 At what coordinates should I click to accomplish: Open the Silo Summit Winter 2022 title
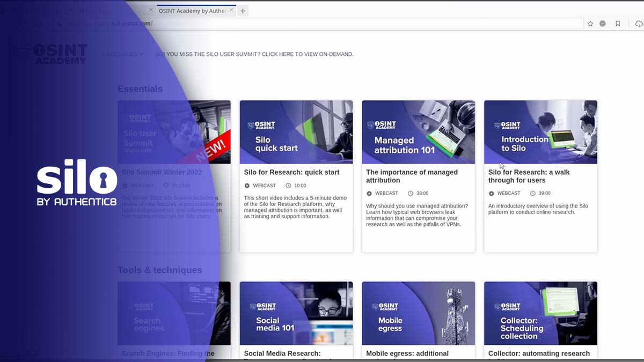coord(162,172)
